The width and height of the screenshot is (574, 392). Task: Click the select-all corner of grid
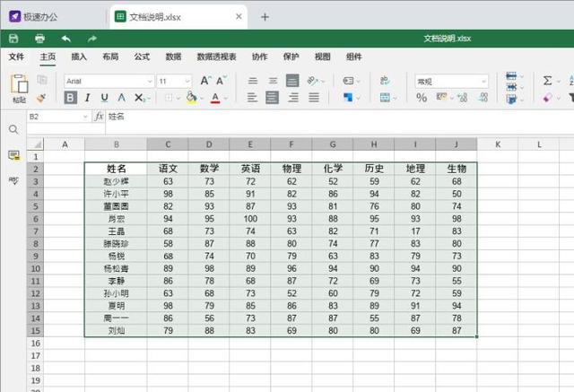(x=36, y=144)
